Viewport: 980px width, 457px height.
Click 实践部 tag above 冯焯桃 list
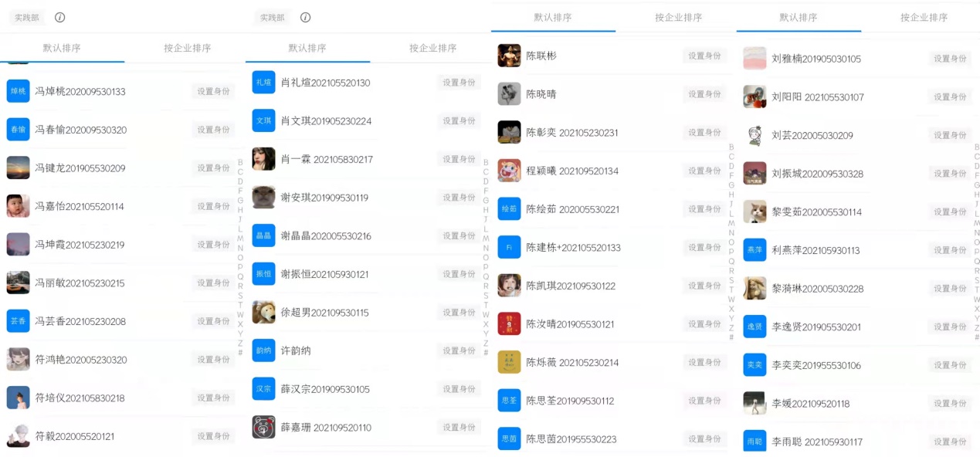(x=27, y=17)
